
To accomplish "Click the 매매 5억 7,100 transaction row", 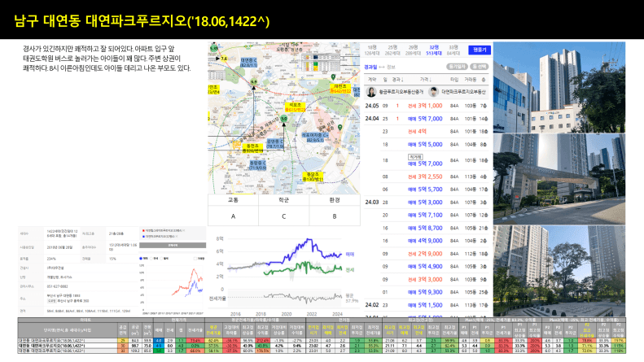I will click(427, 215).
